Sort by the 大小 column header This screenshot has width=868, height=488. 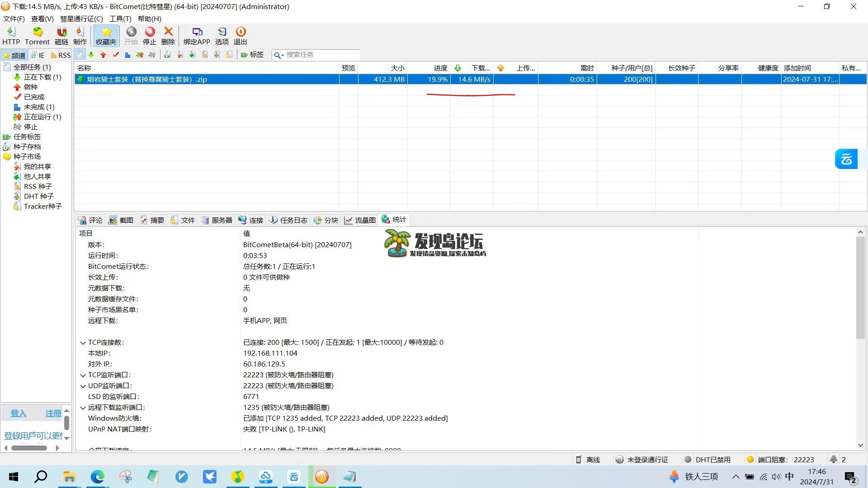[383, 68]
